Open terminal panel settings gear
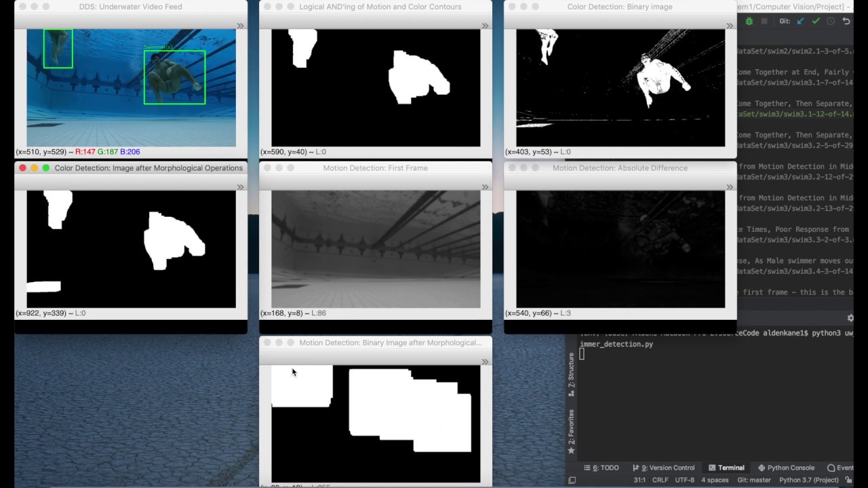The height and width of the screenshot is (488, 868). click(x=850, y=318)
